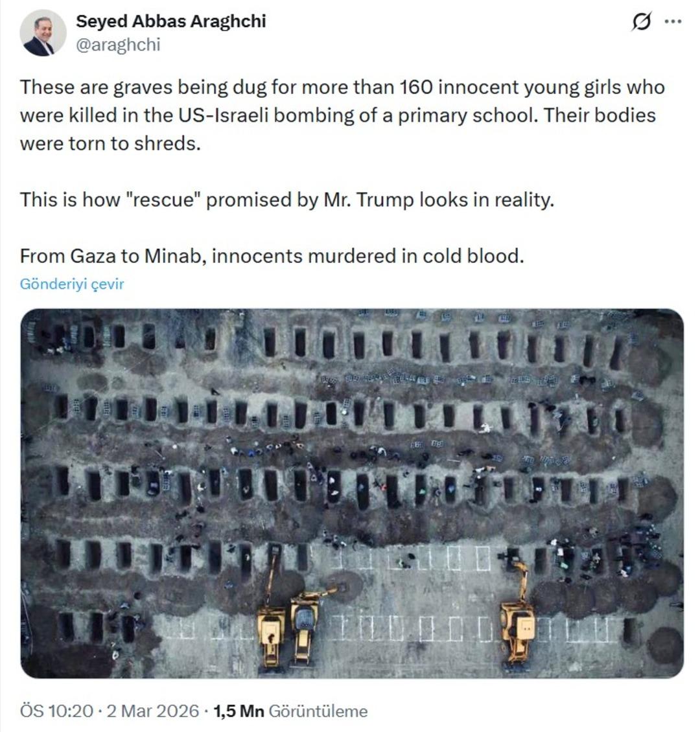700x732 pixels.
Task: Open the three-dot more options menu
Action: (x=673, y=22)
